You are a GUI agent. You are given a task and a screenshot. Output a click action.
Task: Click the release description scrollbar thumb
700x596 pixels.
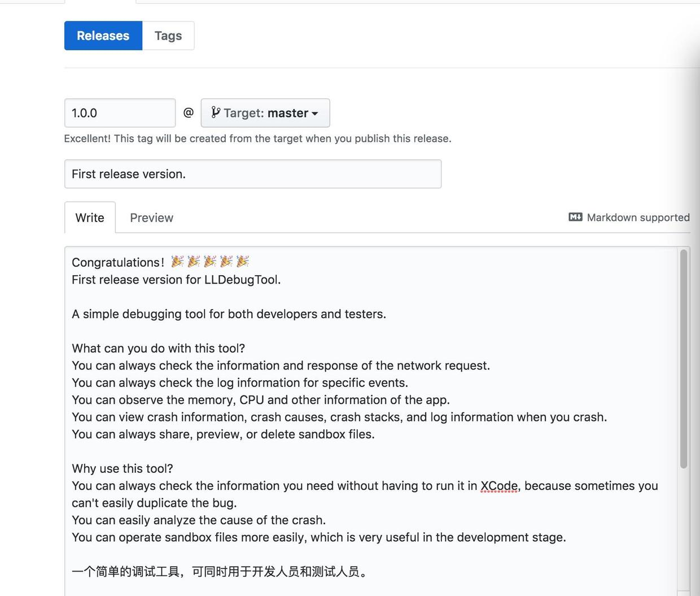pyautogui.click(x=684, y=359)
